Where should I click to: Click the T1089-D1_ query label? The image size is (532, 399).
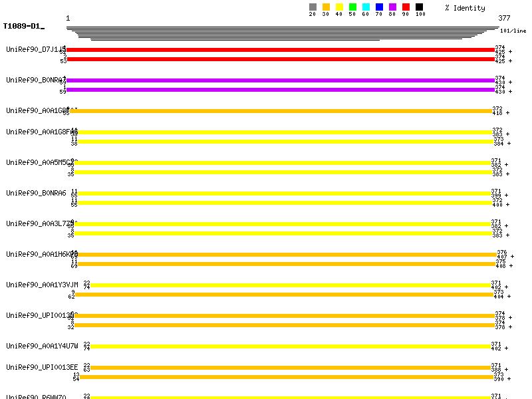pyautogui.click(x=23, y=27)
